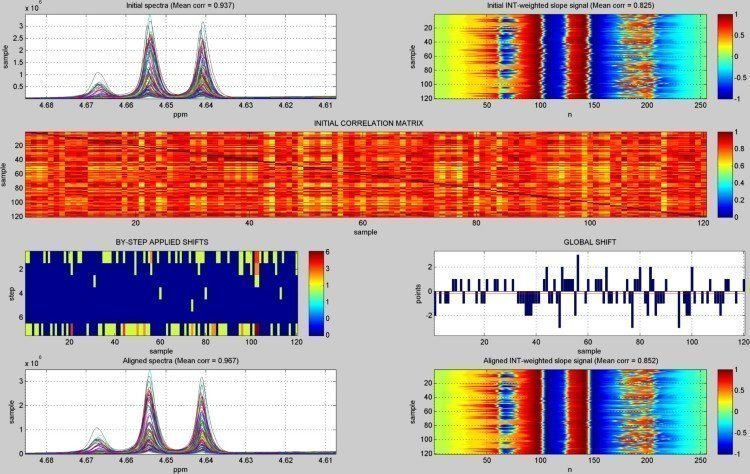This screenshot has height=474, width=750.
Task: Click the BY-STEP APPLIED SHIFTS title text
Action: pos(161,243)
